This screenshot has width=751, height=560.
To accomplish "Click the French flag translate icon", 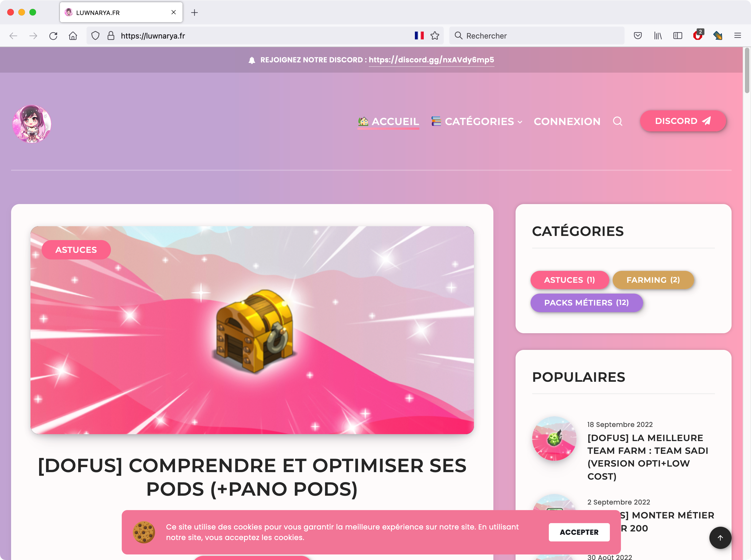I will click(x=419, y=35).
